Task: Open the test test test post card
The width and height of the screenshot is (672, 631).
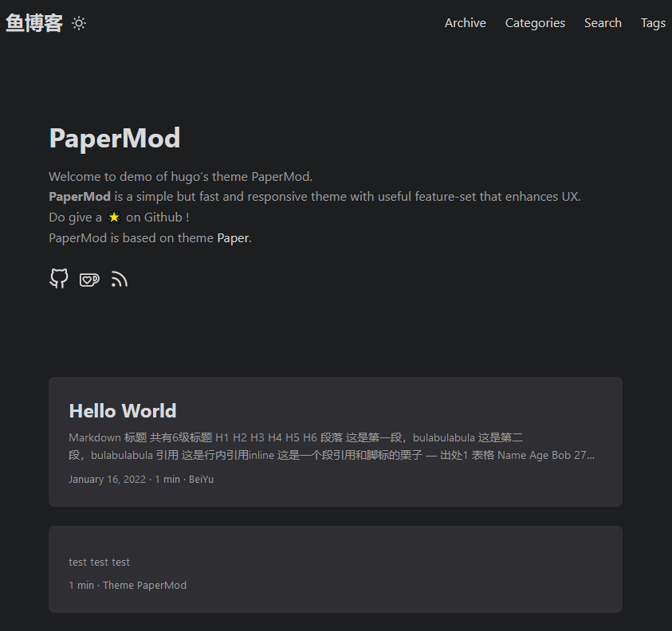Action: (335, 569)
